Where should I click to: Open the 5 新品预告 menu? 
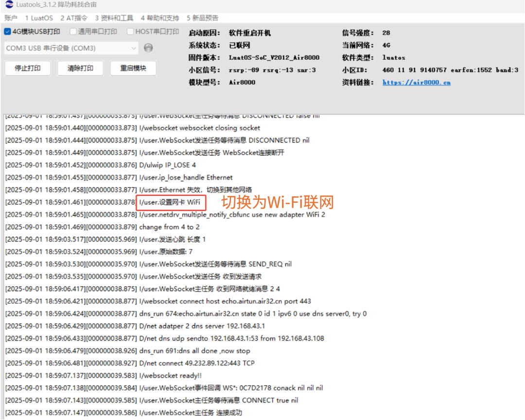click(202, 18)
